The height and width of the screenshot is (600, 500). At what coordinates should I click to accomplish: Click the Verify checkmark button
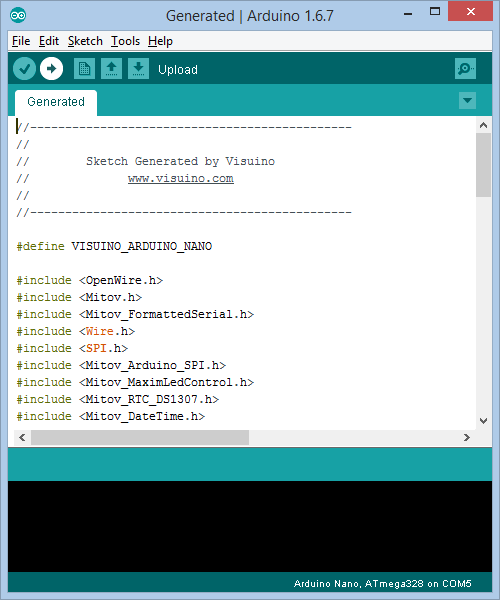click(24, 69)
